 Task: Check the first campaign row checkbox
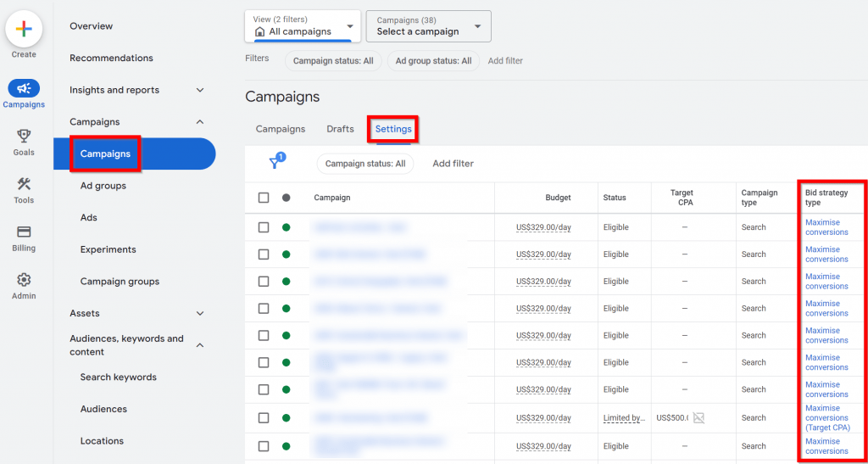click(264, 227)
